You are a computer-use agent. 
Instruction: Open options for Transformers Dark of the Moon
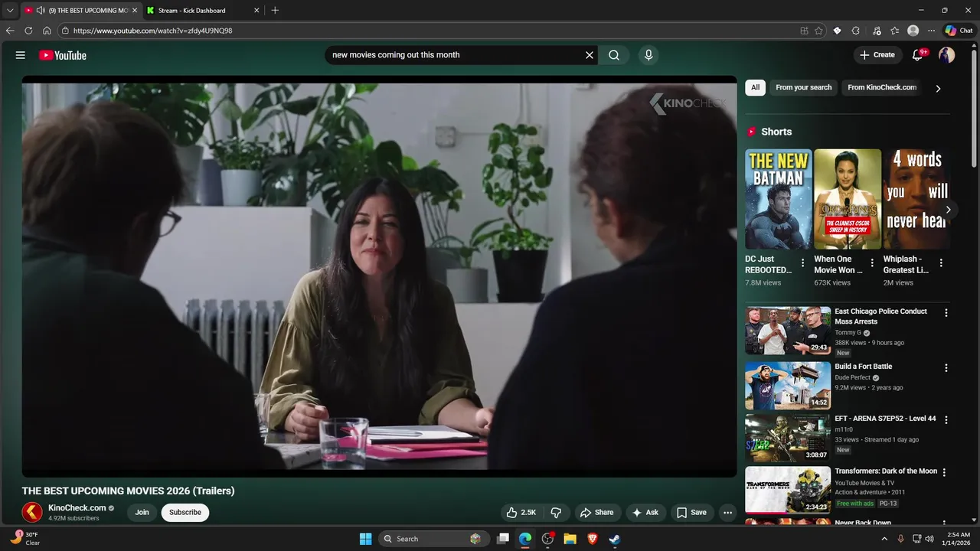[944, 472]
